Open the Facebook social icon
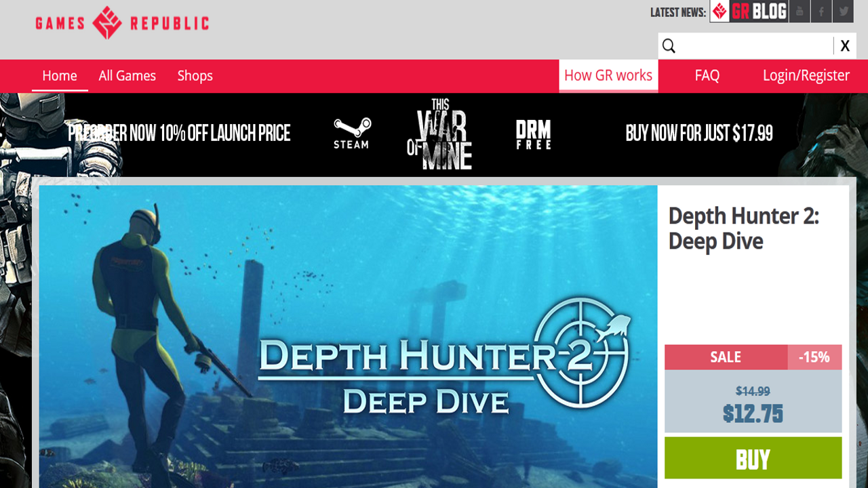The height and width of the screenshot is (488, 868). pyautogui.click(x=821, y=12)
